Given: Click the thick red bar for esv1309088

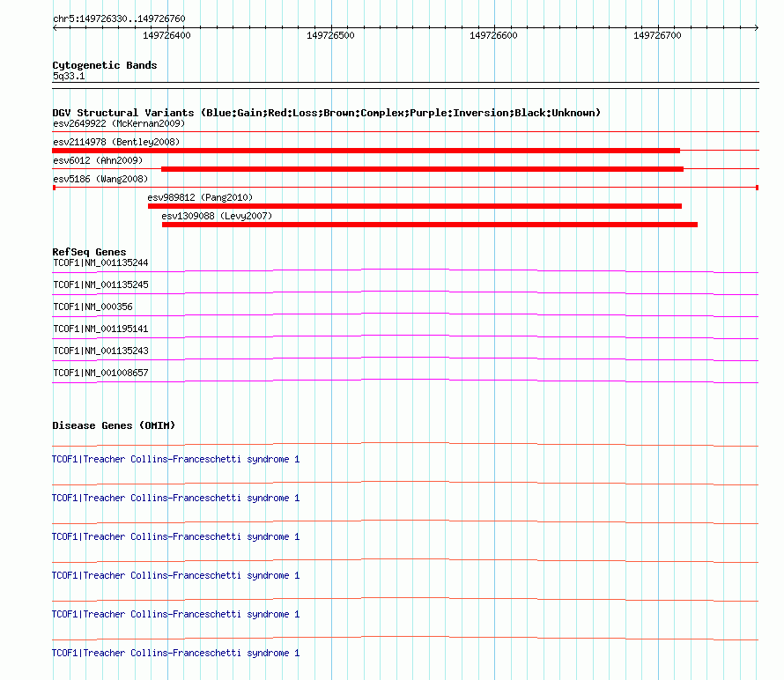Looking at the screenshot, I should [x=430, y=225].
